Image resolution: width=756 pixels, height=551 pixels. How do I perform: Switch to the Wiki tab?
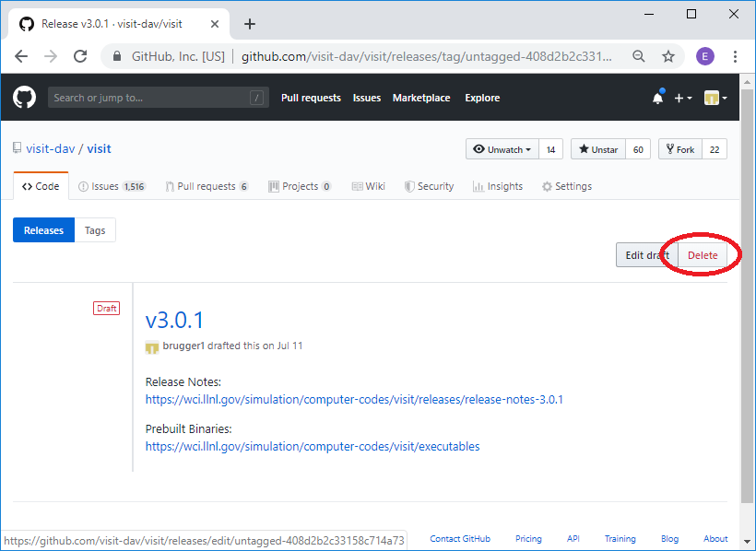[x=369, y=186]
